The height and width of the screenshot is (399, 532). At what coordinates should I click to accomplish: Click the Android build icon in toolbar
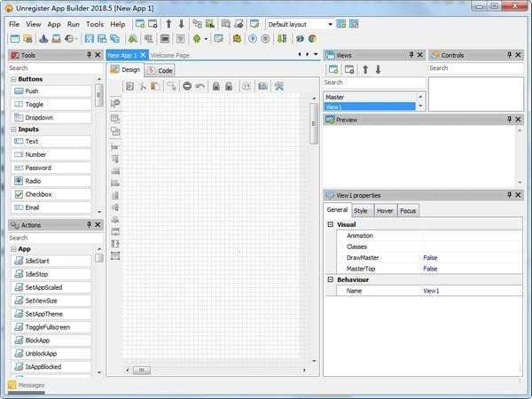[x=197, y=39]
